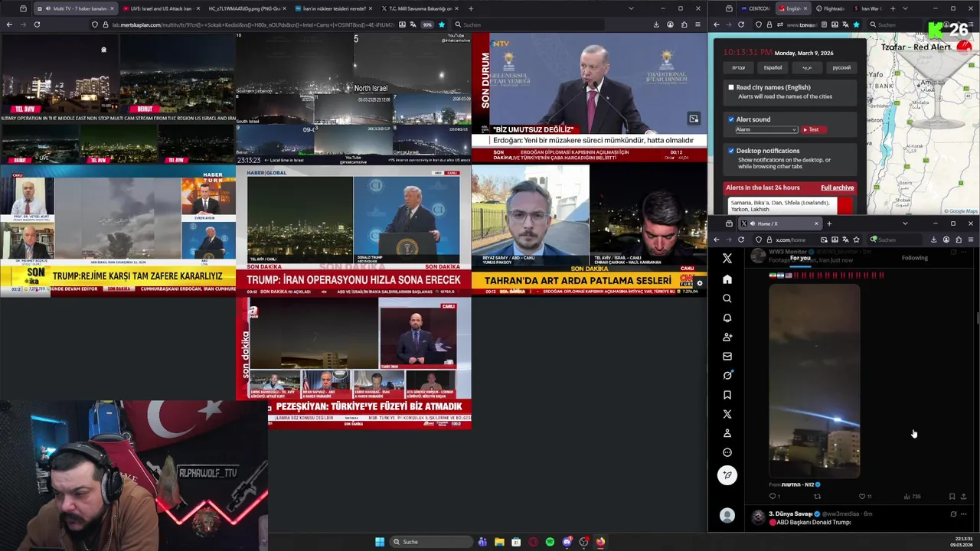Viewport: 980px width, 551px height.
Task: Reload the X browser window page
Action: (740, 240)
